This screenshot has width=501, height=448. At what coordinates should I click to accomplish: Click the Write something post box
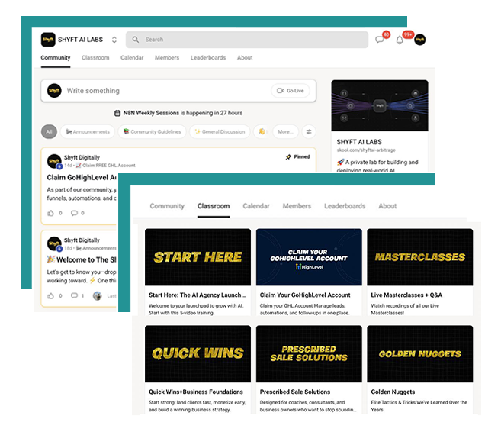coord(178,91)
